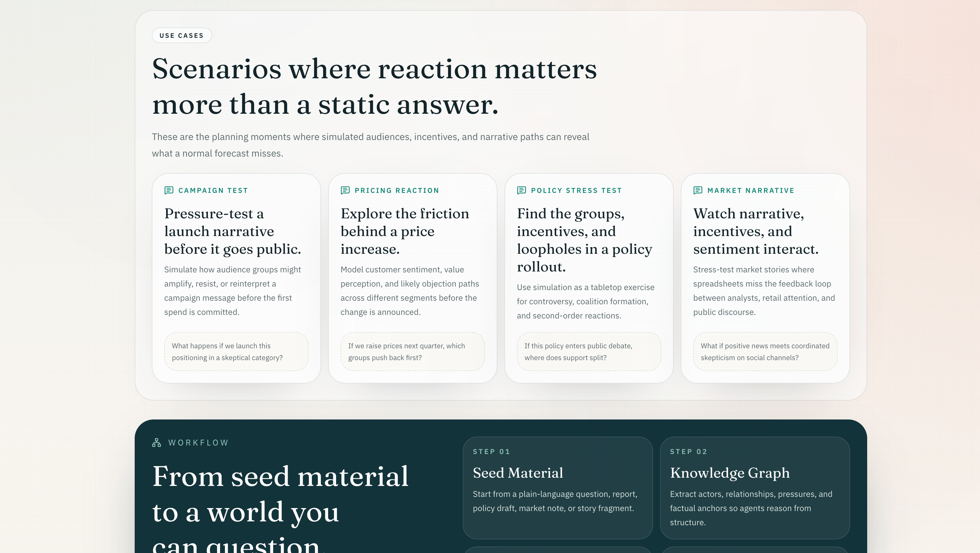Click the MARKET NARRATIVE label
980x553 pixels.
[x=751, y=190]
